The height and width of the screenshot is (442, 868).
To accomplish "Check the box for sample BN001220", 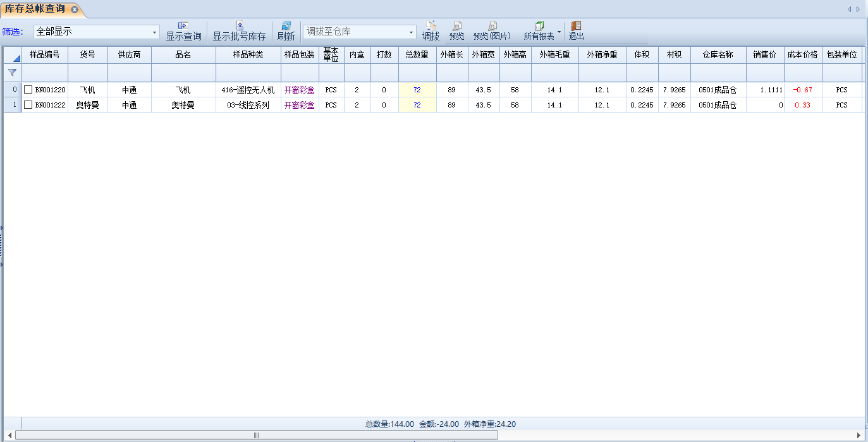I will coord(28,90).
